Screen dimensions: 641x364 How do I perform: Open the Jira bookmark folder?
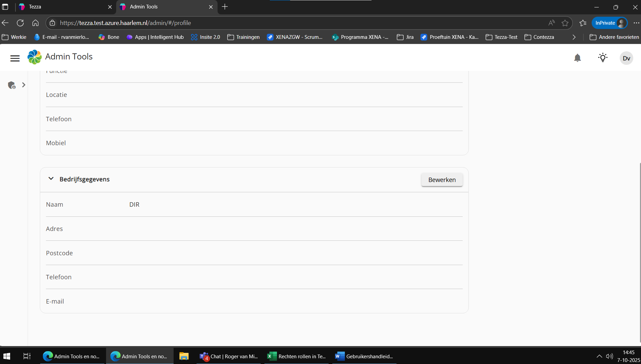coord(405,37)
